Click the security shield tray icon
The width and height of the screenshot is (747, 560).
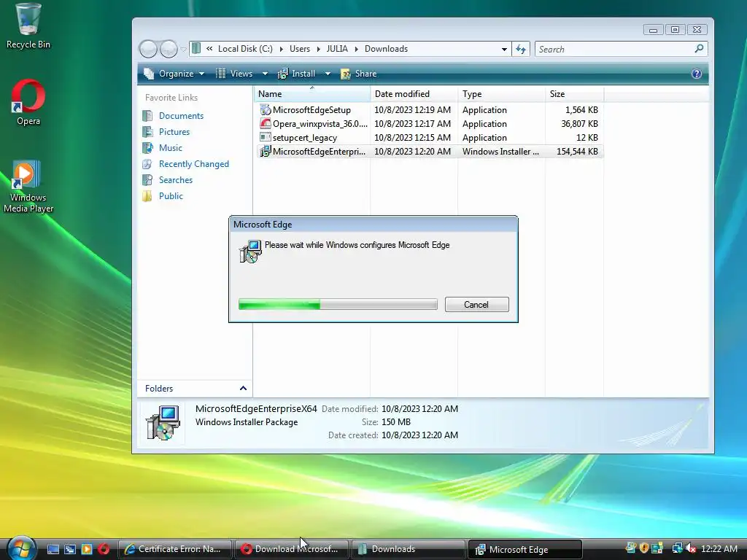(x=644, y=548)
